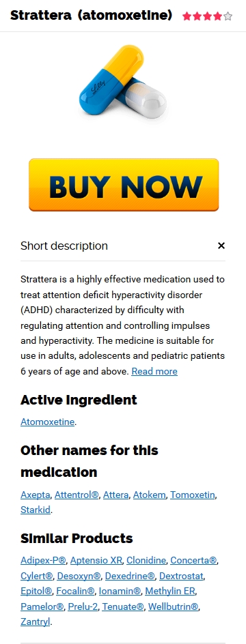This screenshot has height=644, width=246.
Task: Collapse the Short description section with X
Action: 221,246
